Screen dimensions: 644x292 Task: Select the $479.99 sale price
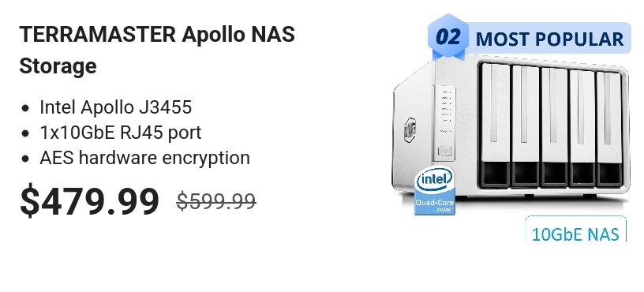tap(89, 200)
